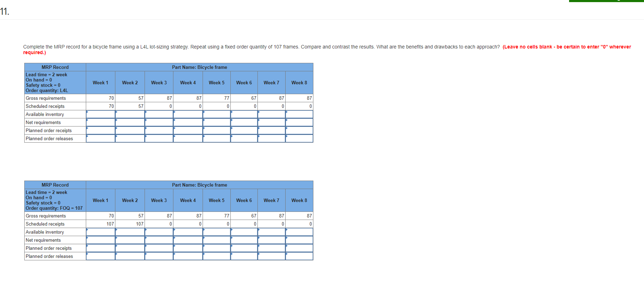Click L4L Gross requirements value 77 in Week 5
This screenshot has width=644, height=299.
point(227,98)
